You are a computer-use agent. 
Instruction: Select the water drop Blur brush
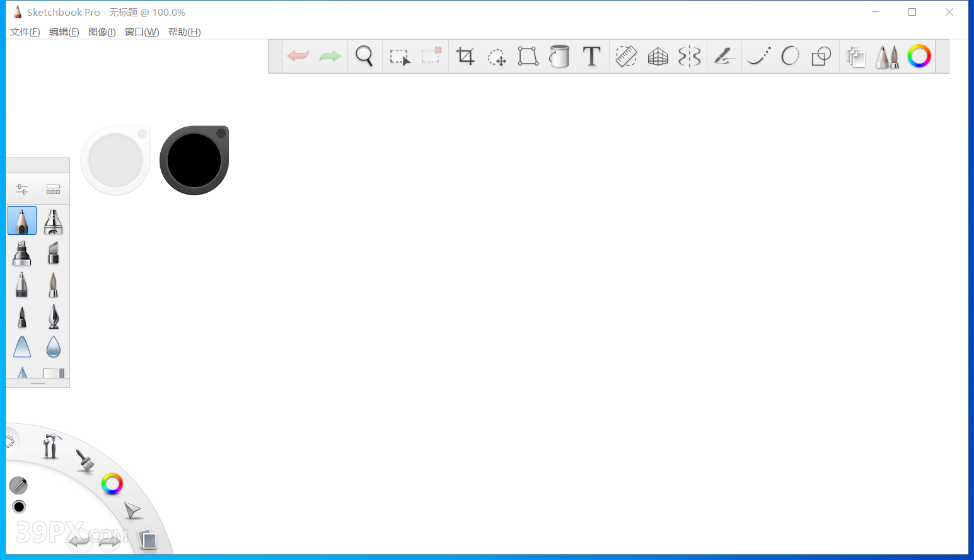click(54, 347)
